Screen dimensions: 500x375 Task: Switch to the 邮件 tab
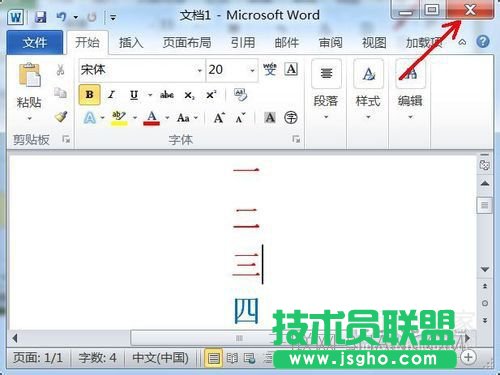(x=287, y=42)
